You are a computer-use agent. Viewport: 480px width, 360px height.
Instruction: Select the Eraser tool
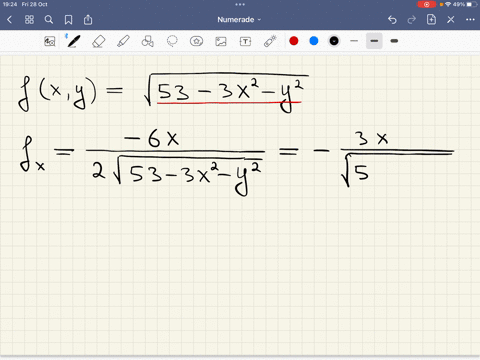[x=98, y=41]
